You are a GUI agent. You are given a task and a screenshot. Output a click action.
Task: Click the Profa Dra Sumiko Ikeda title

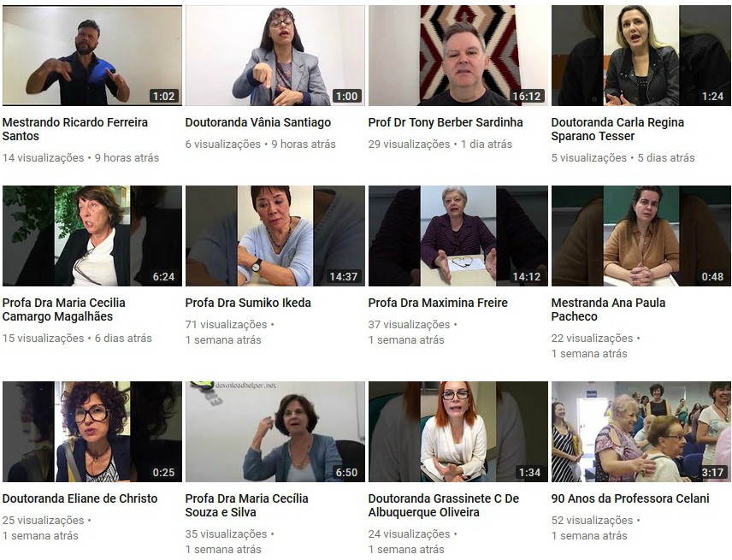(248, 303)
